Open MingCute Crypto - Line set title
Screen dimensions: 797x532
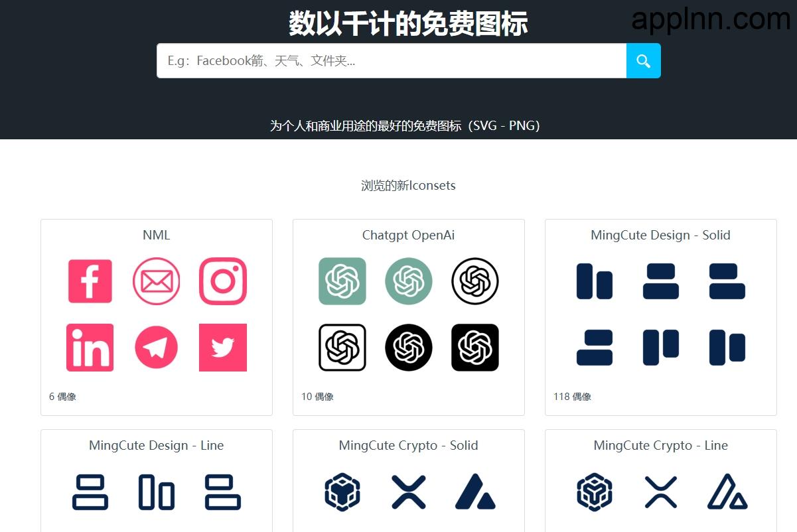point(661,445)
